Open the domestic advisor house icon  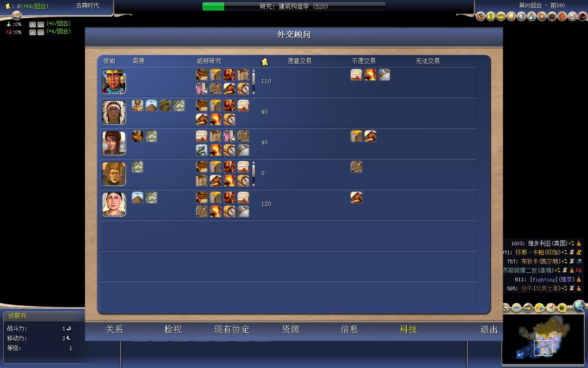[480, 17]
